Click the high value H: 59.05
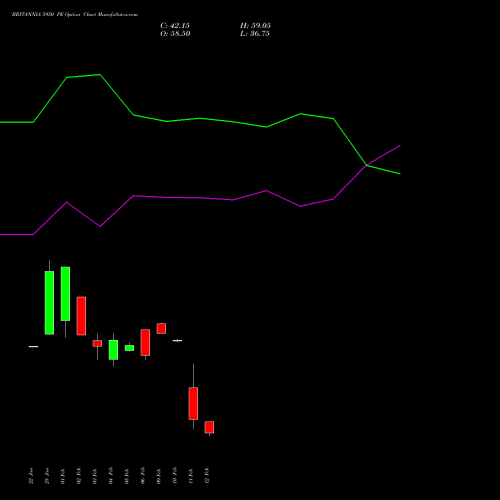This screenshot has height=500, width=500. tap(255, 26)
